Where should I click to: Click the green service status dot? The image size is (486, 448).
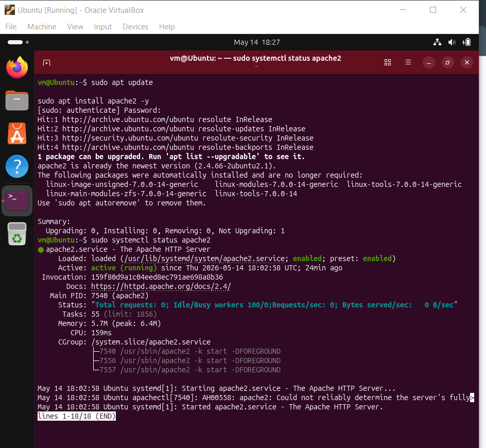(41, 250)
